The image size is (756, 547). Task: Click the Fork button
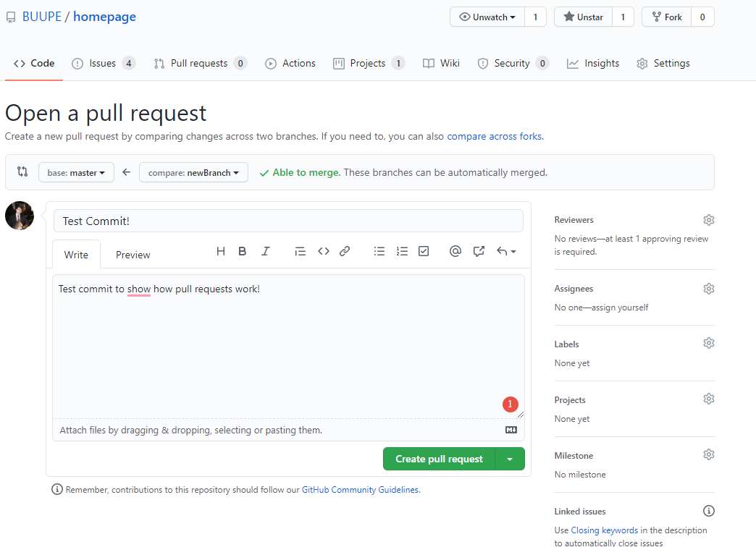coord(667,17)
